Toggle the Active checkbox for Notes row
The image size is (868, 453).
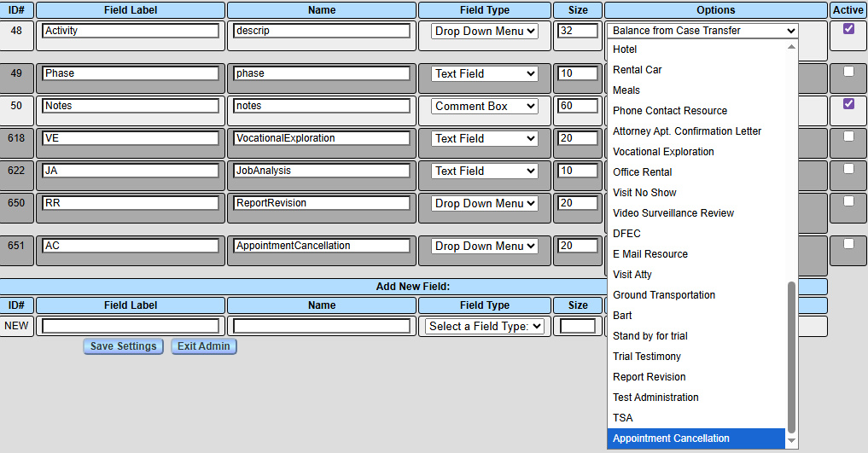tap(848, 104)
